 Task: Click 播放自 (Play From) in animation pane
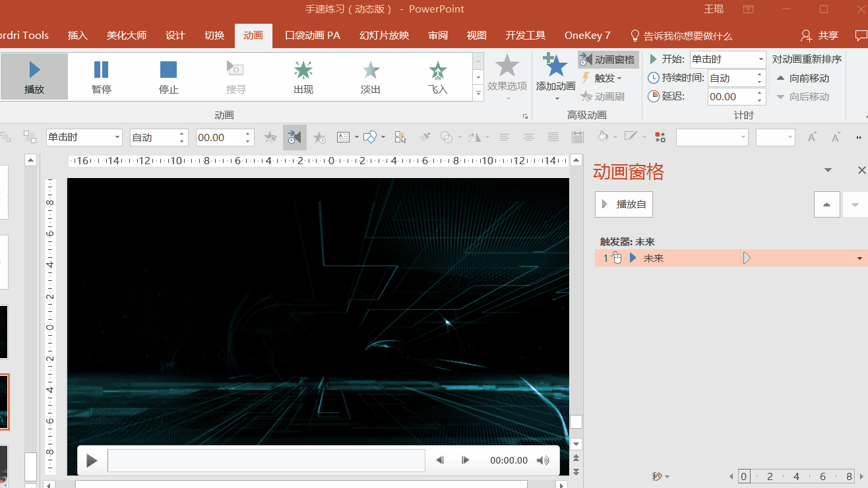pos(624,204)
